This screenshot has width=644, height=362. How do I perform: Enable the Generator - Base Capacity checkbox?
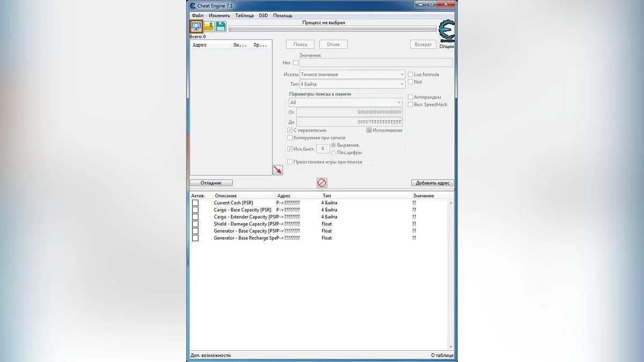(195, 231)
